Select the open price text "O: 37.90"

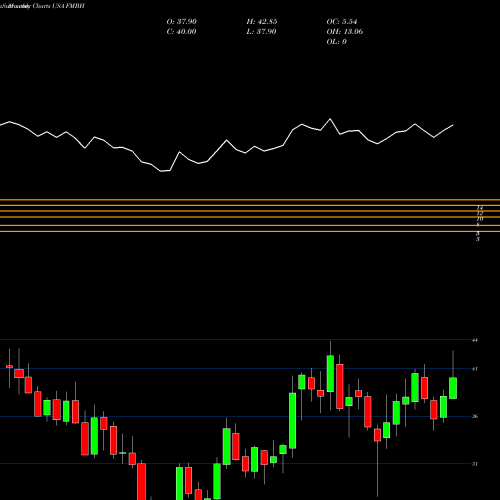click(x=181, y=22)
